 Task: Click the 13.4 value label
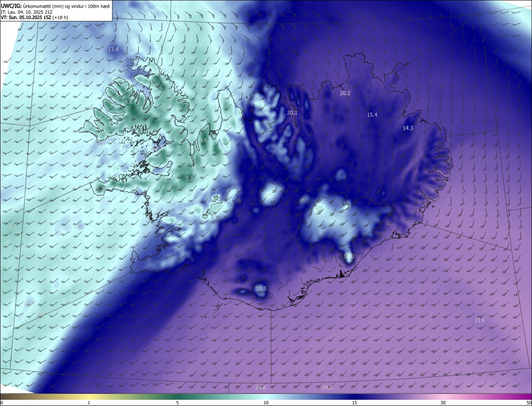(x=113, y=49)
